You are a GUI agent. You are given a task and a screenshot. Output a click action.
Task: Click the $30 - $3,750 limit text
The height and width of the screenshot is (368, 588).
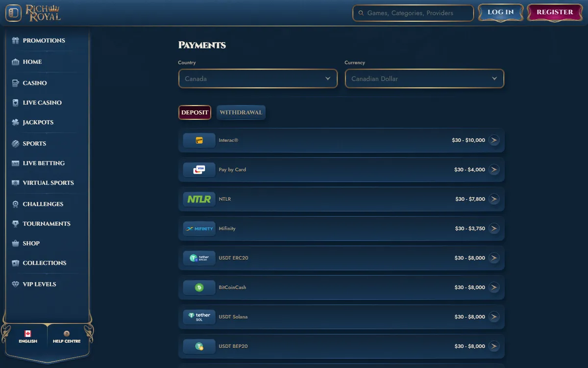[x=470, y=229]
